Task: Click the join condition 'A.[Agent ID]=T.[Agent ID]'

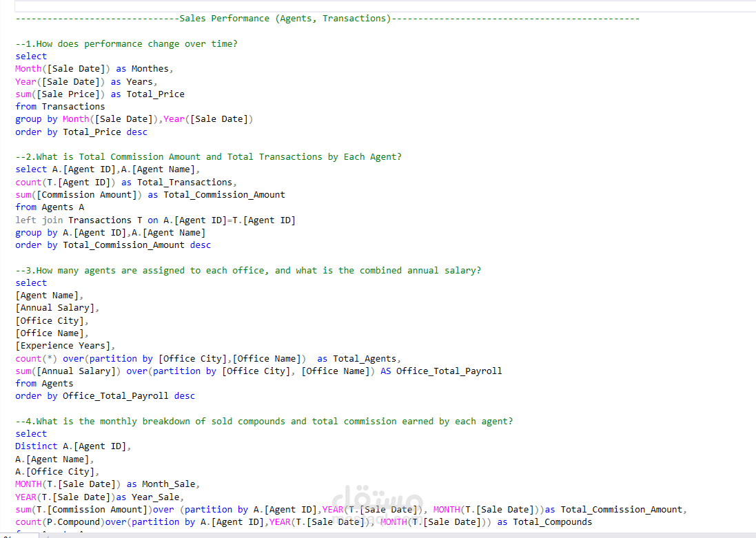Action: coord(229,220)
